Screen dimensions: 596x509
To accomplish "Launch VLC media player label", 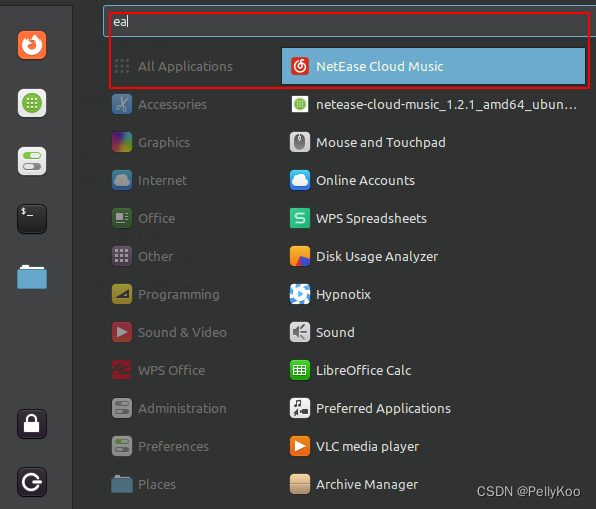I will click(x=368, y=447).
